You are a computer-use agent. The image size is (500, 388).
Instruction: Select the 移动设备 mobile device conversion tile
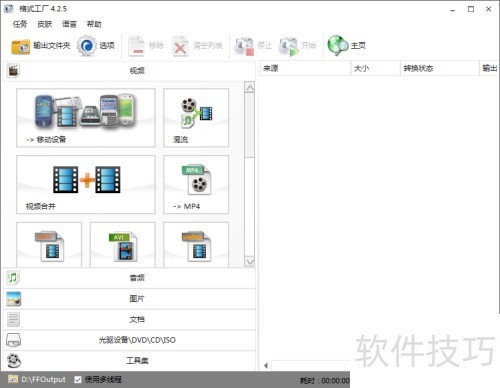pos(86,118)
